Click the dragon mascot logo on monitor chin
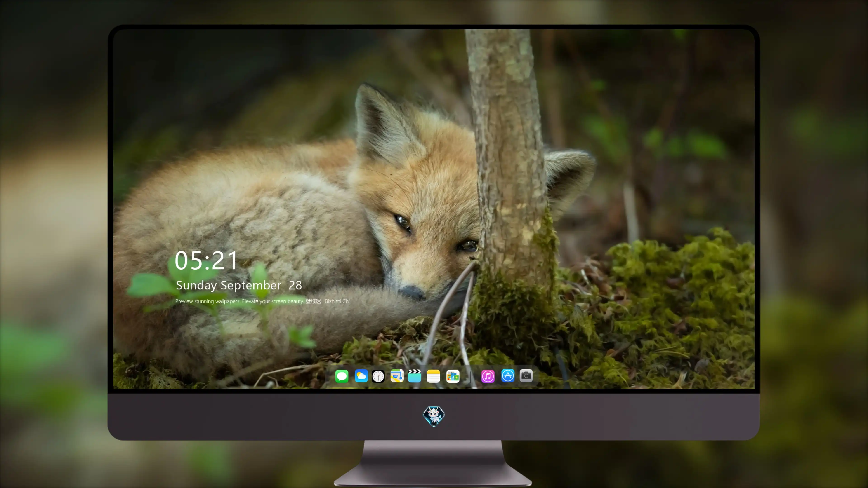Viewport: 868px width, 488px height. 434,416
